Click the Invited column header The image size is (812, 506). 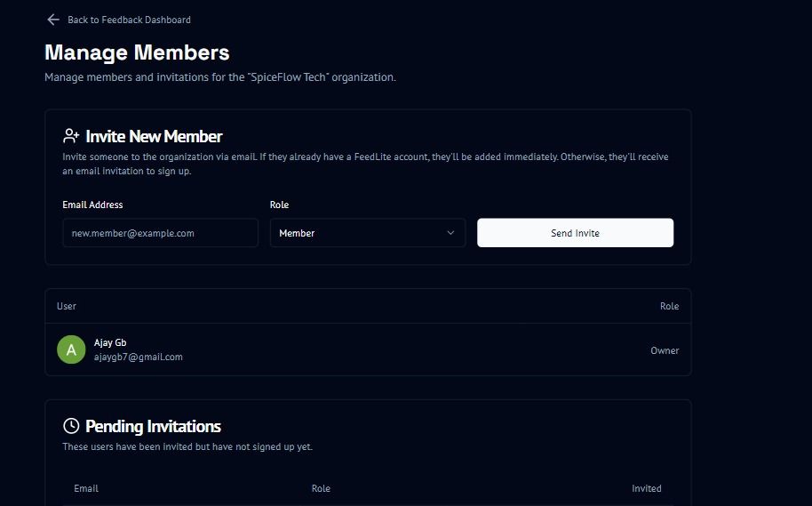646,488
